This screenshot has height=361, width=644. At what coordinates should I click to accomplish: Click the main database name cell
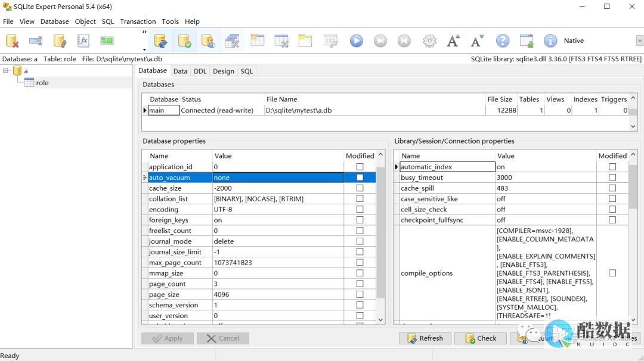163,110
